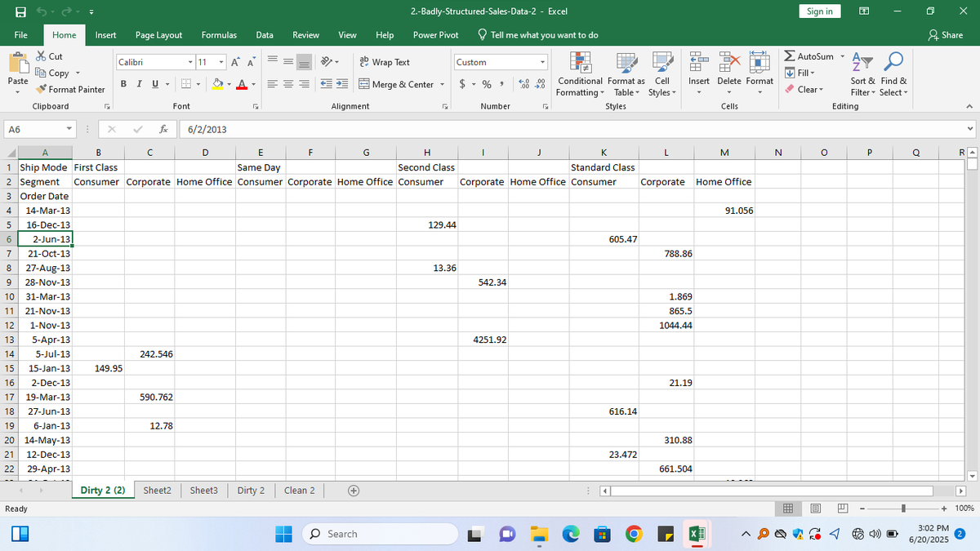980x551 pixels.
Task: Apply accounting dollar format
Action: pyautogui.click(x=463, y=85)
